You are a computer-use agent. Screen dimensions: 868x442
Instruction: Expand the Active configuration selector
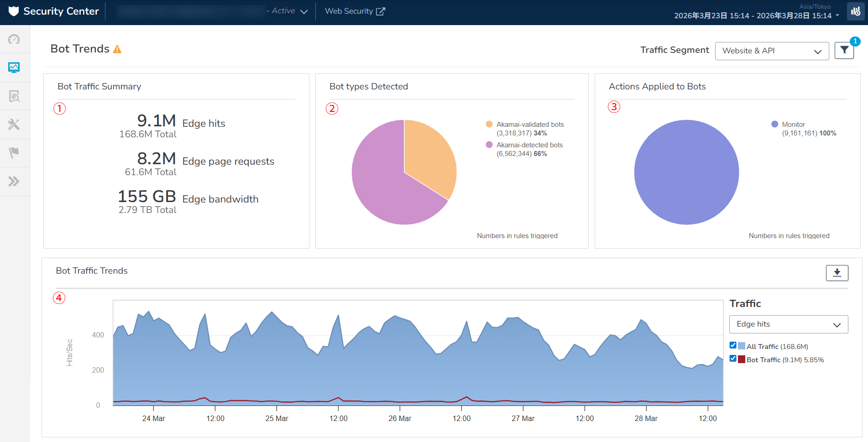[x=303, y=11]
